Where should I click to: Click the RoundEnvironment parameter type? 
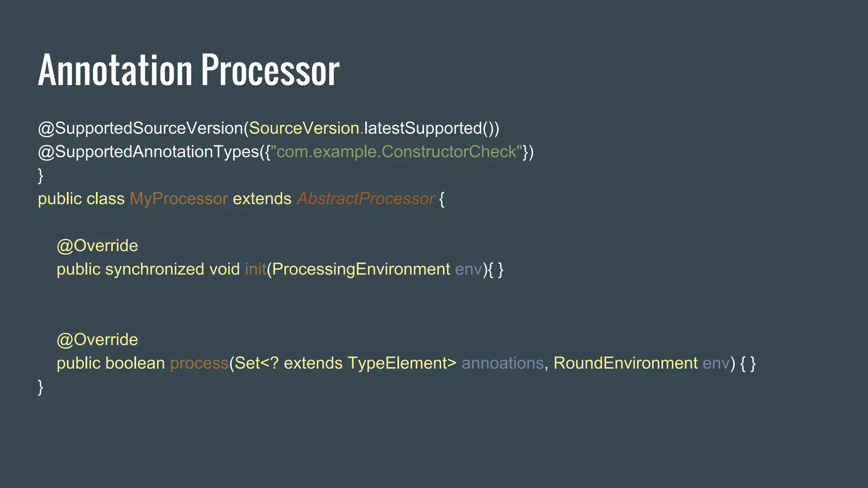pos(625,363)
